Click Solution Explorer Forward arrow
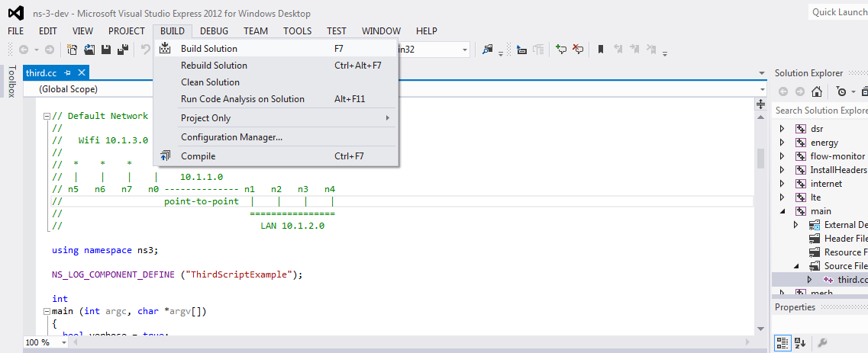The height and width of the screenshot is (353, 868). point(800,91)
